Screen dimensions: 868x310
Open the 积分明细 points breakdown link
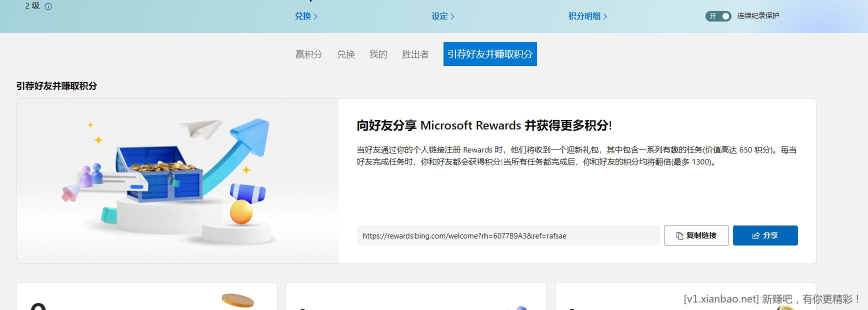(x=587, y=16)
